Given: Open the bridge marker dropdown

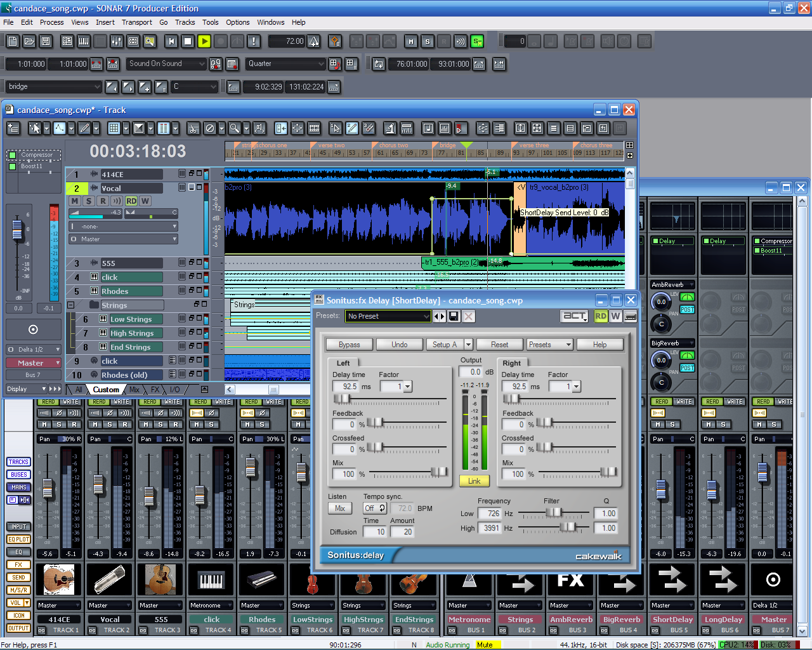Looking at the screenshot, I should click(x=54, y=86).
